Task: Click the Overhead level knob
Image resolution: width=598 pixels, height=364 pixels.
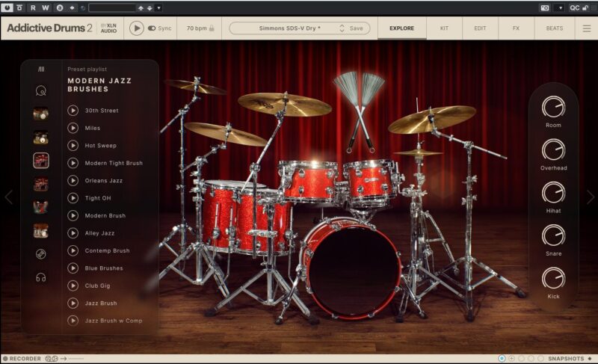Action: coord(553,150)
